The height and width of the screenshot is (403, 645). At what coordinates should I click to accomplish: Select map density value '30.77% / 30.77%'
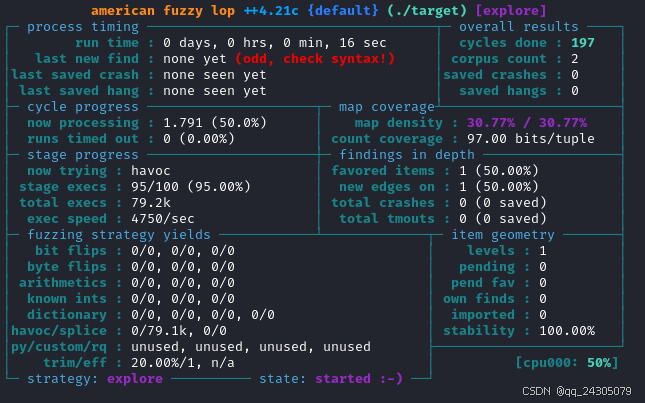[x=527, y=123]
